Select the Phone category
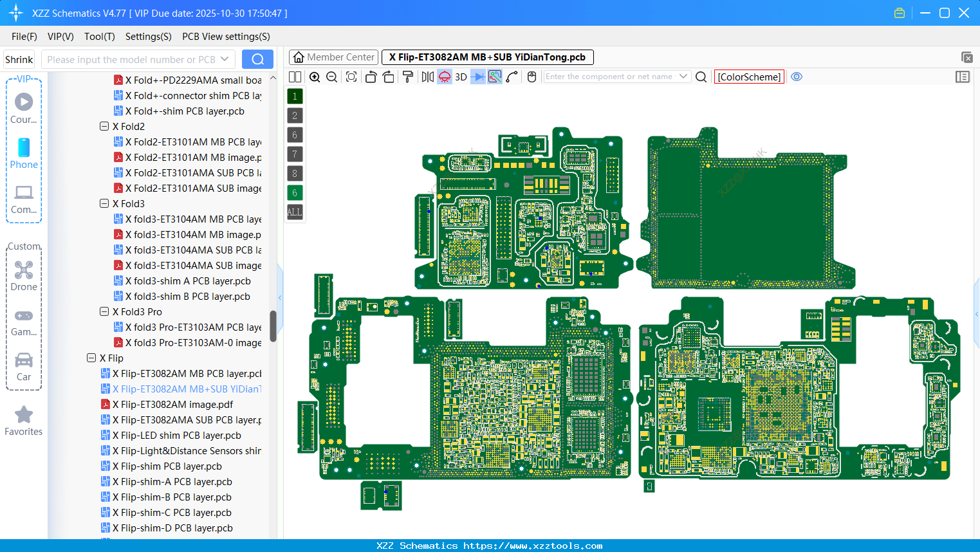 [24, 153]
